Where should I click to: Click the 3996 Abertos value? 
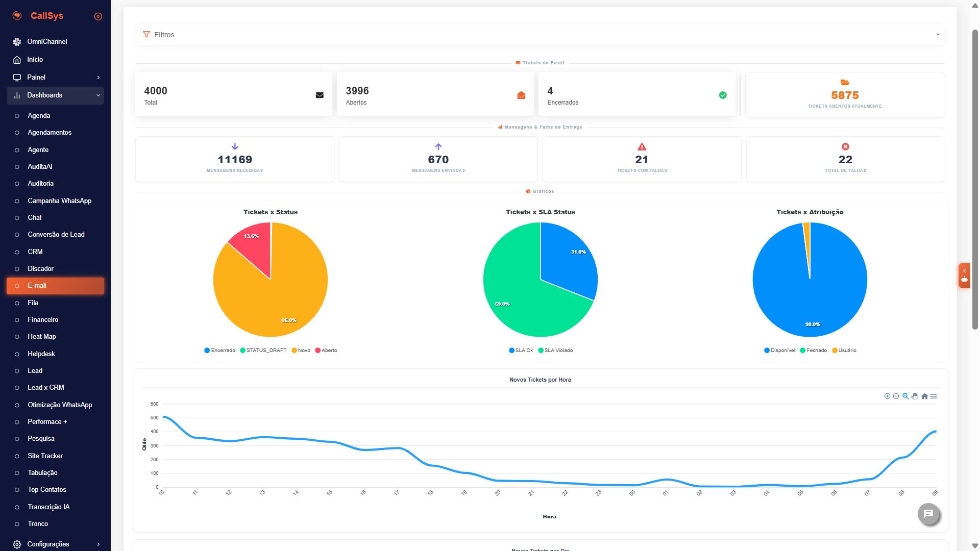(357, 91)
